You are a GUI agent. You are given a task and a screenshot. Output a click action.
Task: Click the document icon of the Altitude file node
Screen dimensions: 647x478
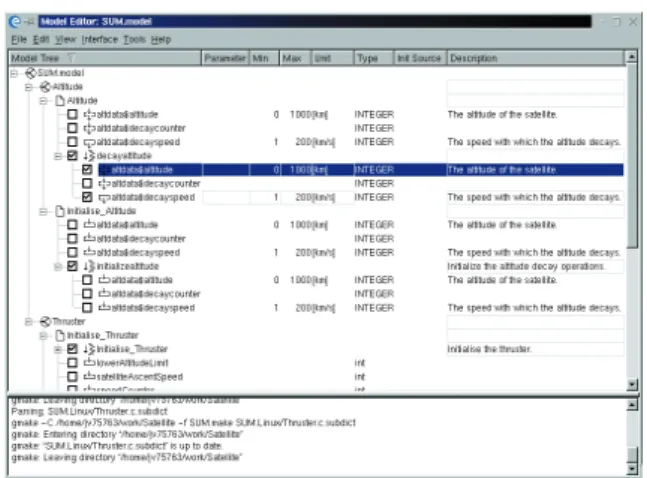(60, 101)
